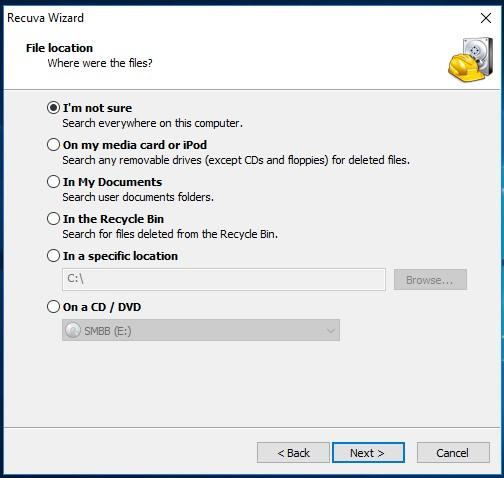Click the C:\ path input field
Image resolution: width=504 pixels, height=478 pixels.
(x=224, y=279)
